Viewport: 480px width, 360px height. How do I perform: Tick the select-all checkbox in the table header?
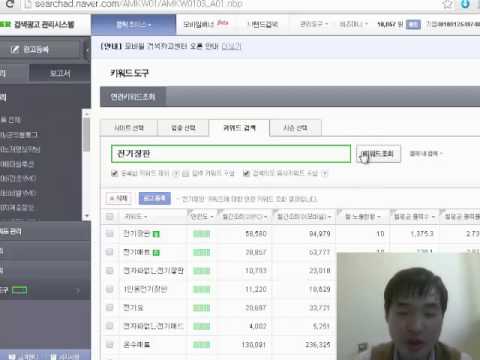point(109,217)
